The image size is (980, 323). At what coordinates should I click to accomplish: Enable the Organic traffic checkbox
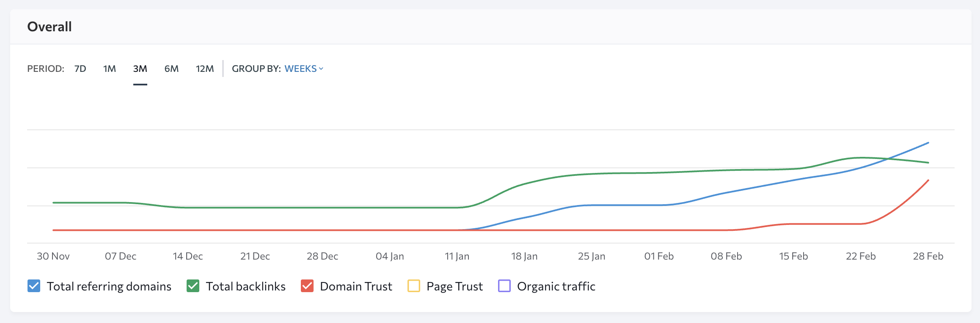[x=504, y=286]
